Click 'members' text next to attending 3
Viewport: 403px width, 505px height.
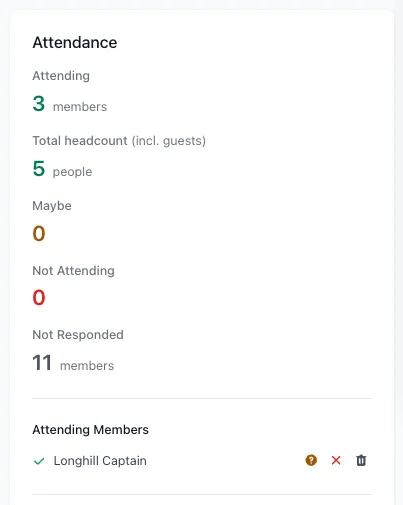pos(80,107)
